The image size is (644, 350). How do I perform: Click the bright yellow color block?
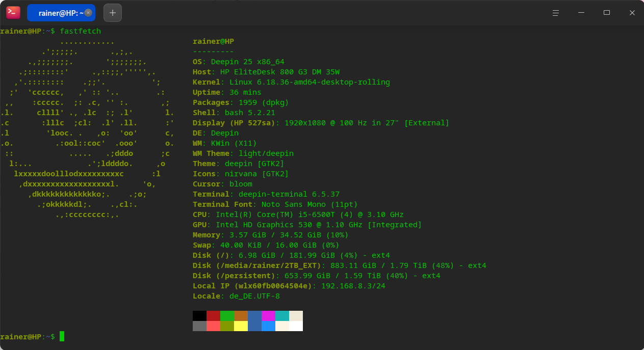(x=241, y=326)
